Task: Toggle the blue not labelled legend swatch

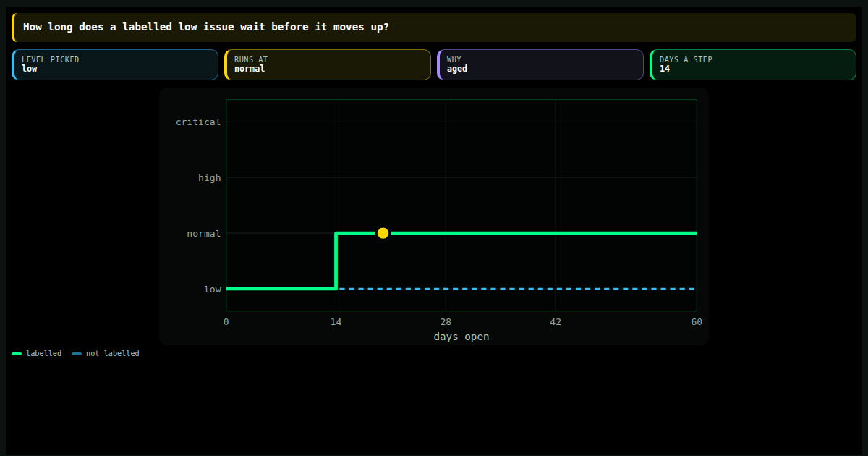Action: coord(77,354)
